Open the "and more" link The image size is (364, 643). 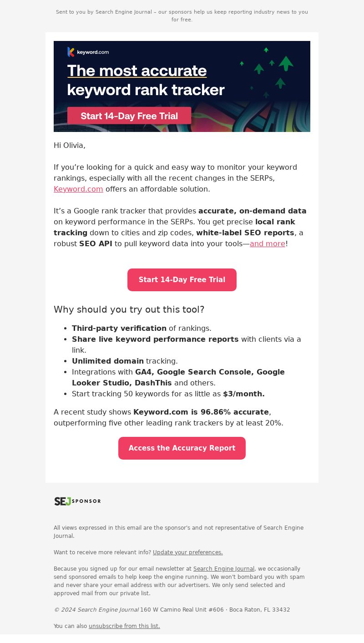pos(268,243)
